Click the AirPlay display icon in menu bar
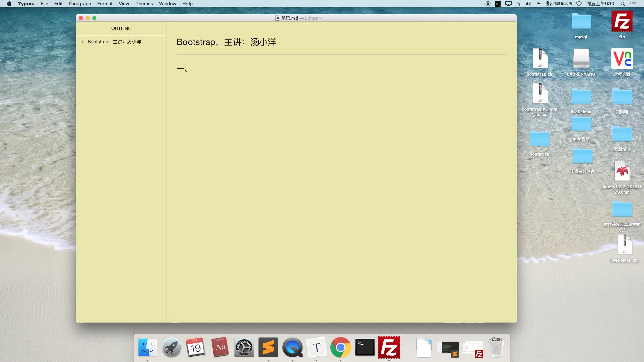This screenshot has width=644, height=362. click(508, 4)
